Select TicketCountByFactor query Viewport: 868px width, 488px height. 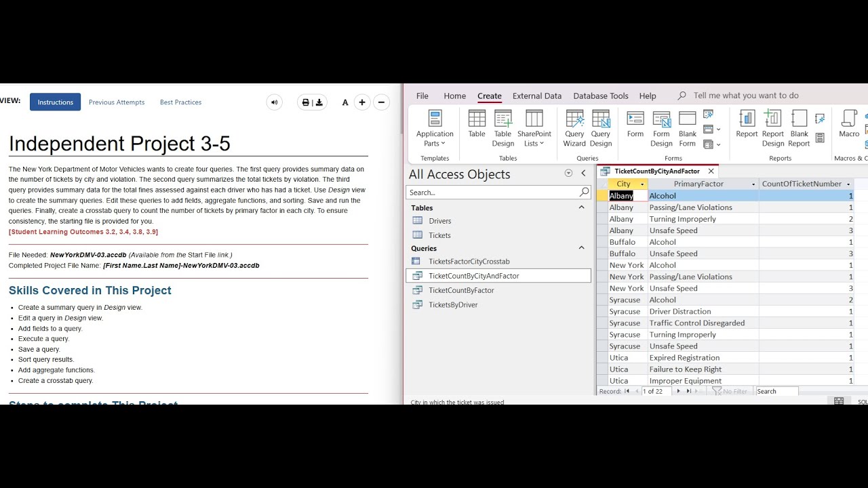(498, 290)
